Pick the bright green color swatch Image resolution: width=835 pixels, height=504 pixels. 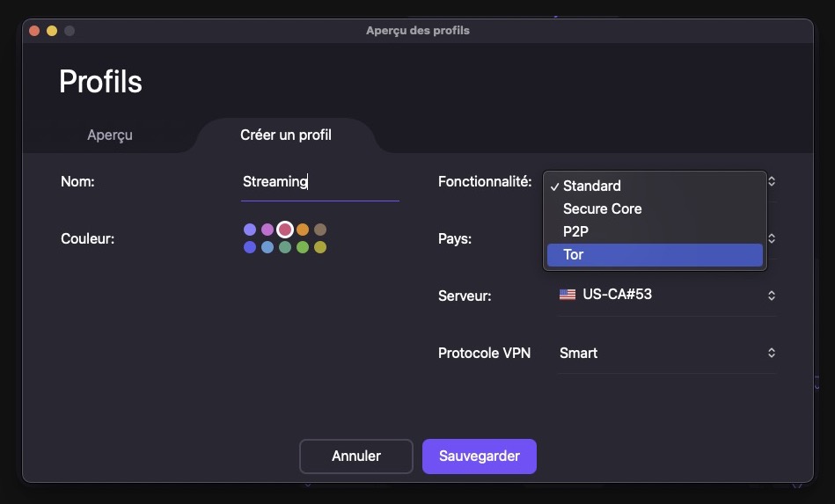coord(303,247)
